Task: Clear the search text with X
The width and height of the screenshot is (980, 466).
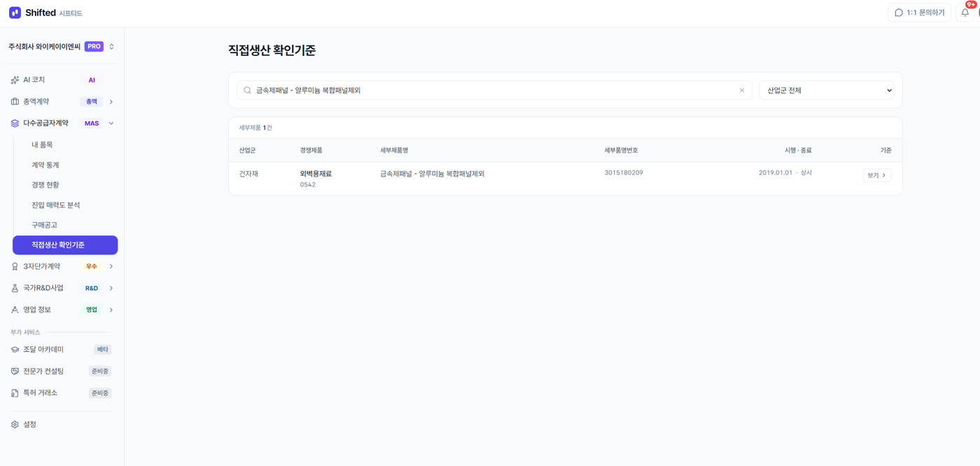Action: coord(742,90)
